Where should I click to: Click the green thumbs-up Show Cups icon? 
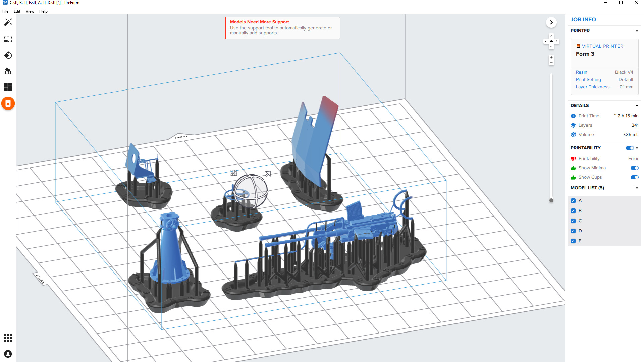click(573, 177)
